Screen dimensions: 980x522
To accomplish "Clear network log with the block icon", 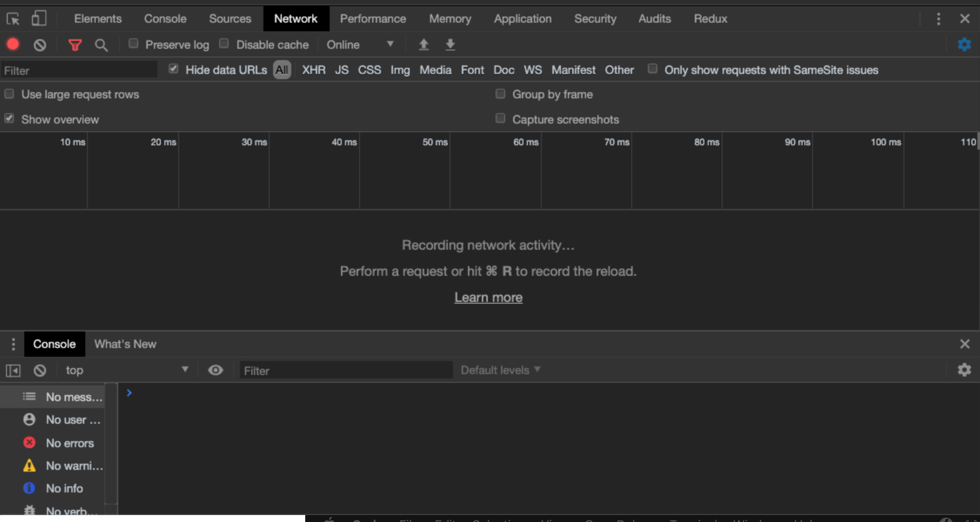I will point(40,44).
